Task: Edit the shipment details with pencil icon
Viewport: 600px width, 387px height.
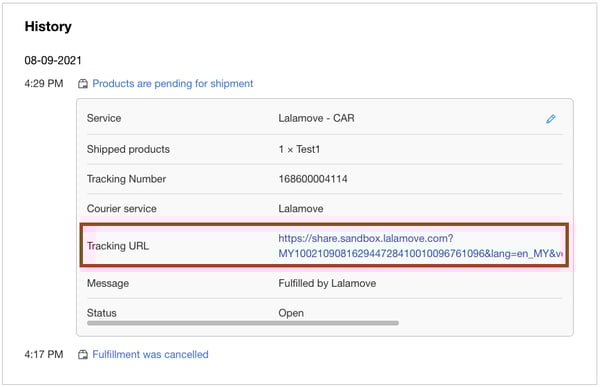Action: [x=550, y=119]
